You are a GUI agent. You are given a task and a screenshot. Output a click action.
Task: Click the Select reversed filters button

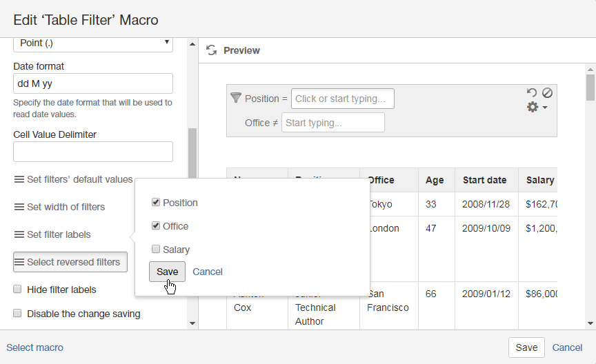click(x=70, y=262)
